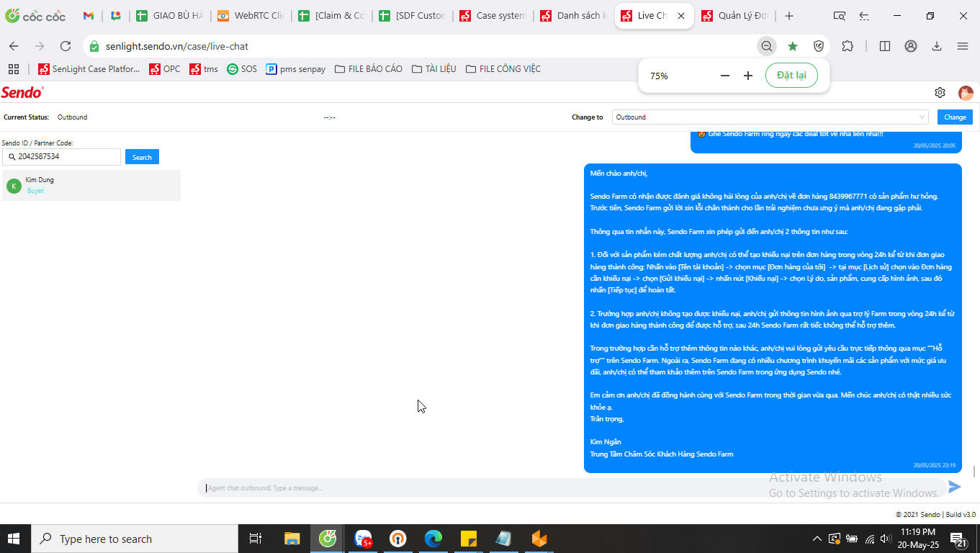
Task: Click the Đặt lại zoom reset button
Action: click(791, 76)
